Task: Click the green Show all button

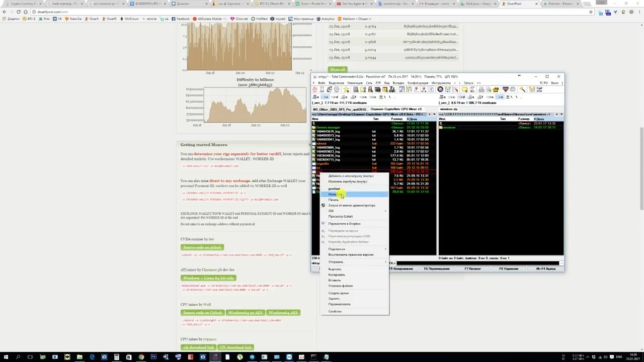Action: pos(338,69)
